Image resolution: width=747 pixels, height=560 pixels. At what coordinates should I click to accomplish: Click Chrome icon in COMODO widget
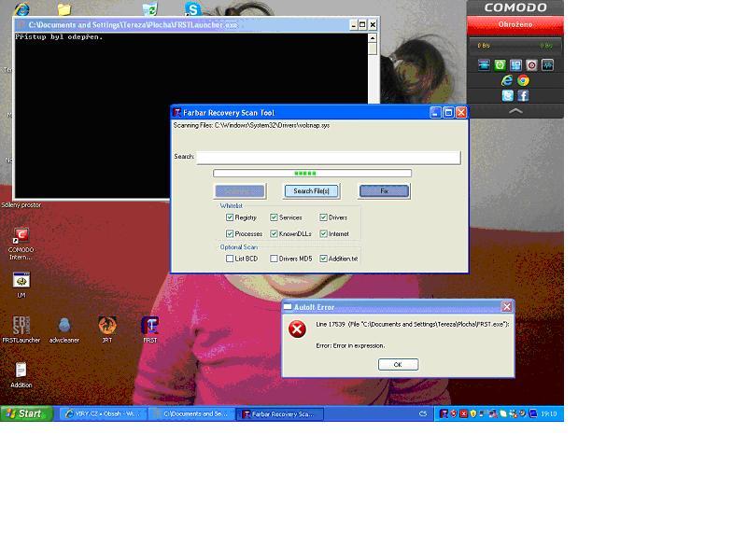(523, 80)
